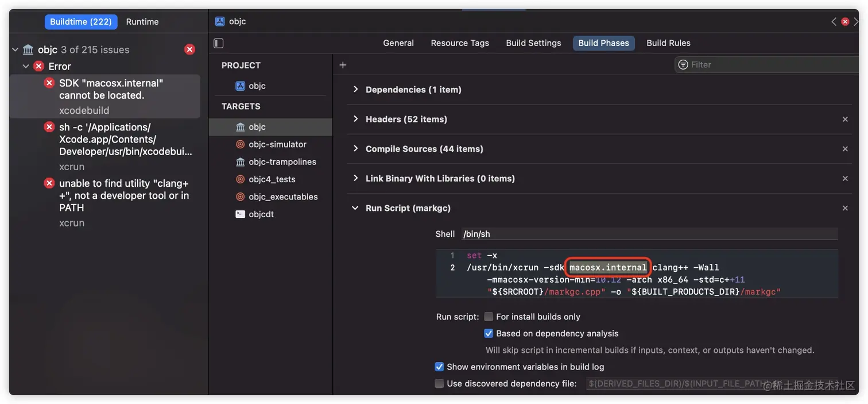Click the Shell /bin/sh field
868x404 pixels.
pyautogui.click(x=649, y=234)
